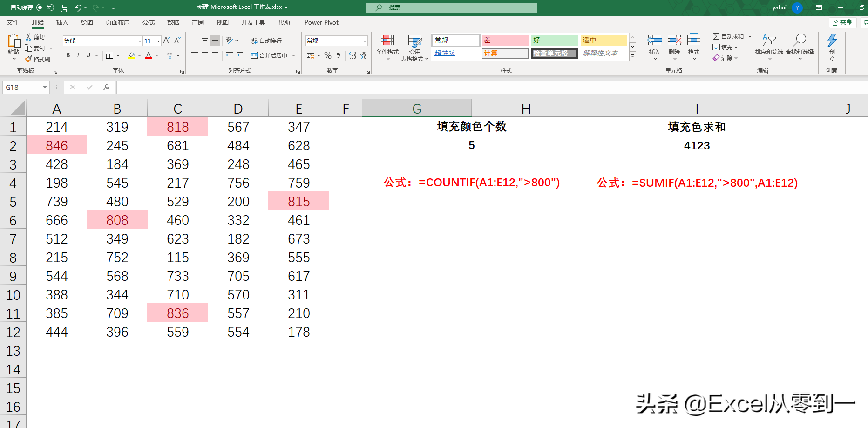Toggle Middle Align button

[205, 41]
